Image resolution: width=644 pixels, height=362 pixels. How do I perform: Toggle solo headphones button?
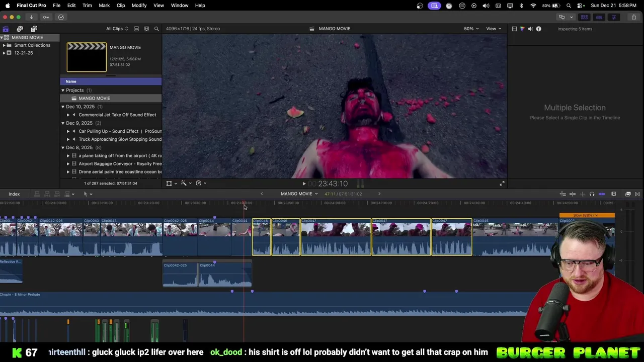(592, 194)
